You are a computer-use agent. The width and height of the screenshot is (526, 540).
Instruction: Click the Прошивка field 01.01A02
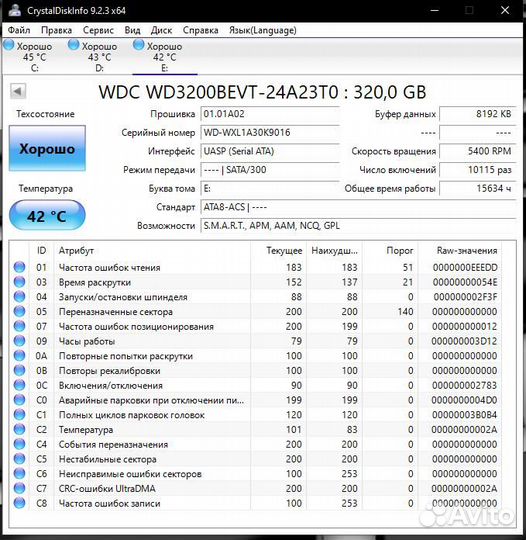coord(270,114)
